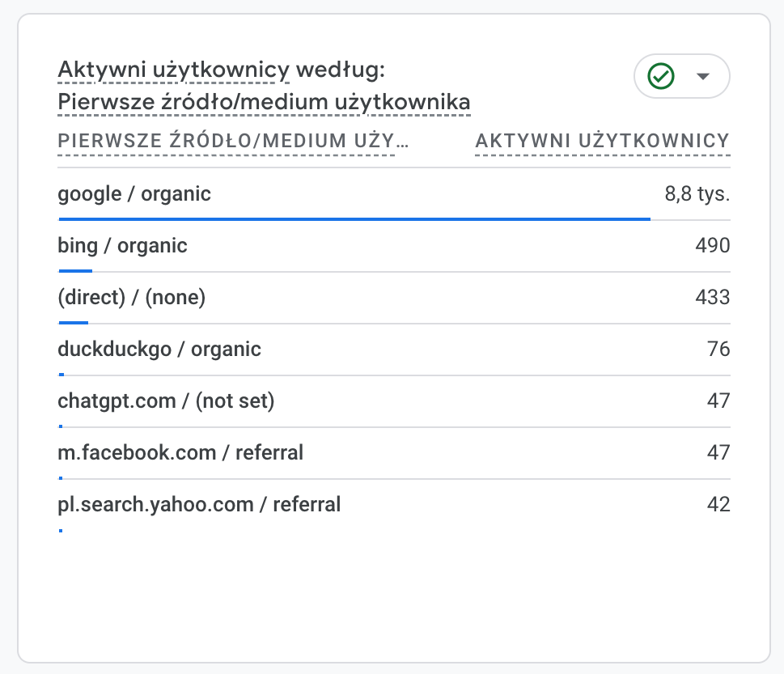Image resolution: width=784 pixels, height=674 pixels.
Task: Click the '433' value for direct traffic
Action: [712, 298]
